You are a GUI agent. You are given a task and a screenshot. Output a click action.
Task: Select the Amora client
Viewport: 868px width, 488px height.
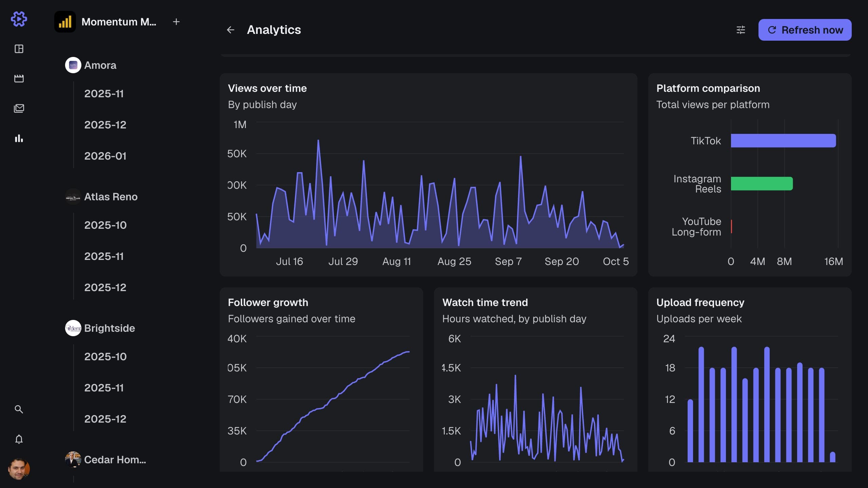100,65
